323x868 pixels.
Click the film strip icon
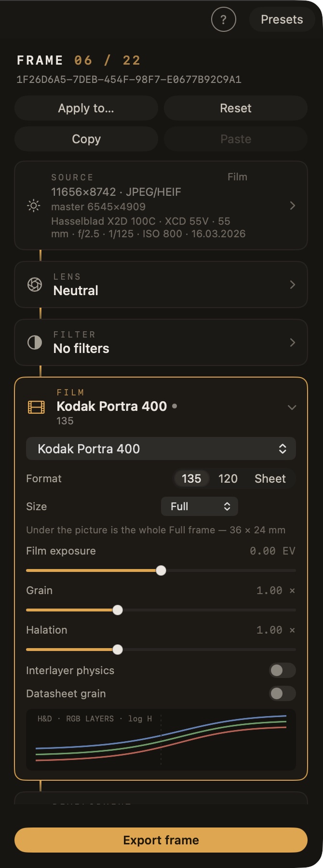[x=36, y=407]
